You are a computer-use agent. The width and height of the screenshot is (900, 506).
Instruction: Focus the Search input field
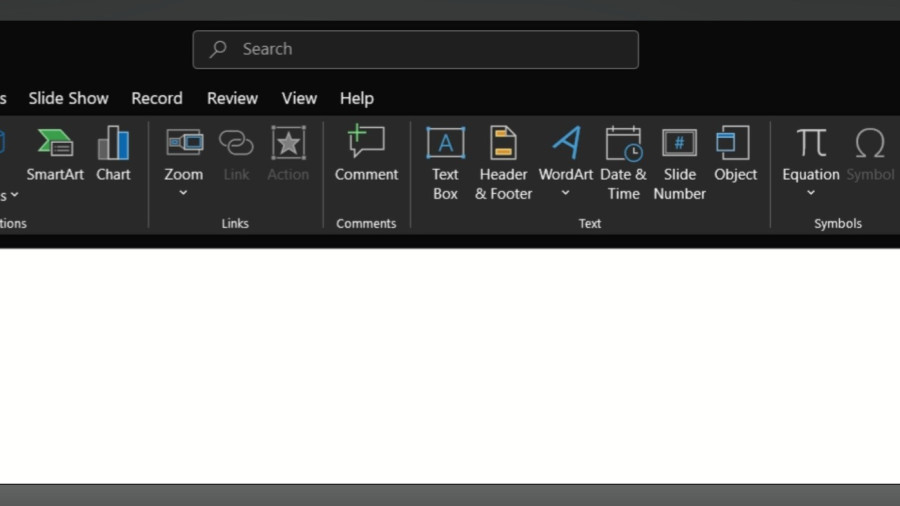[x=416, y=49]
